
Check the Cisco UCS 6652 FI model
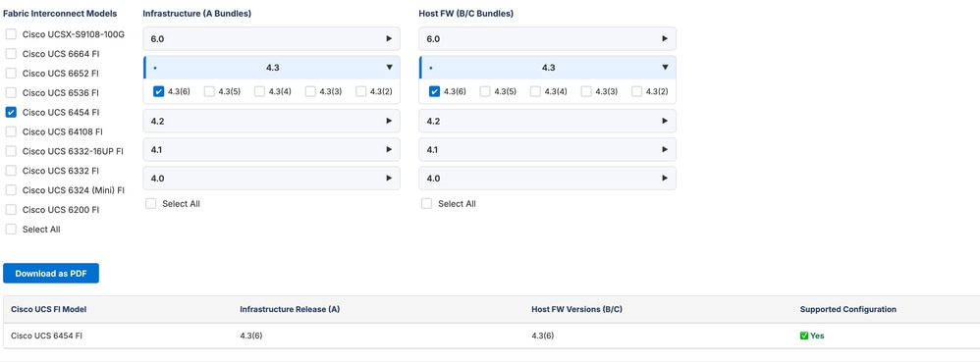pos(11,74)
